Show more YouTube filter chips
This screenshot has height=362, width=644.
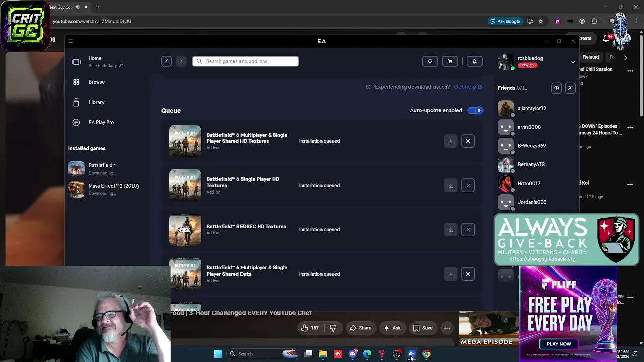pos(625,58)
